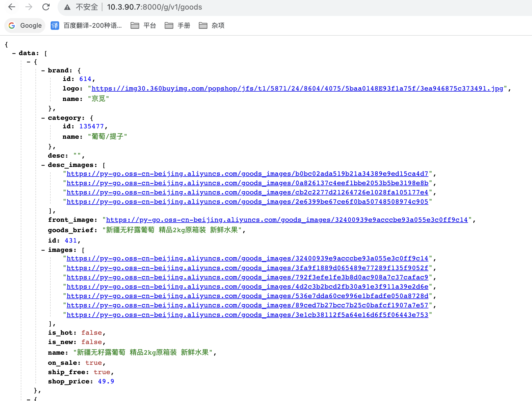Click the empty desc string value
The height and width of the screenshot is (401, 532).
click(77, 155)
